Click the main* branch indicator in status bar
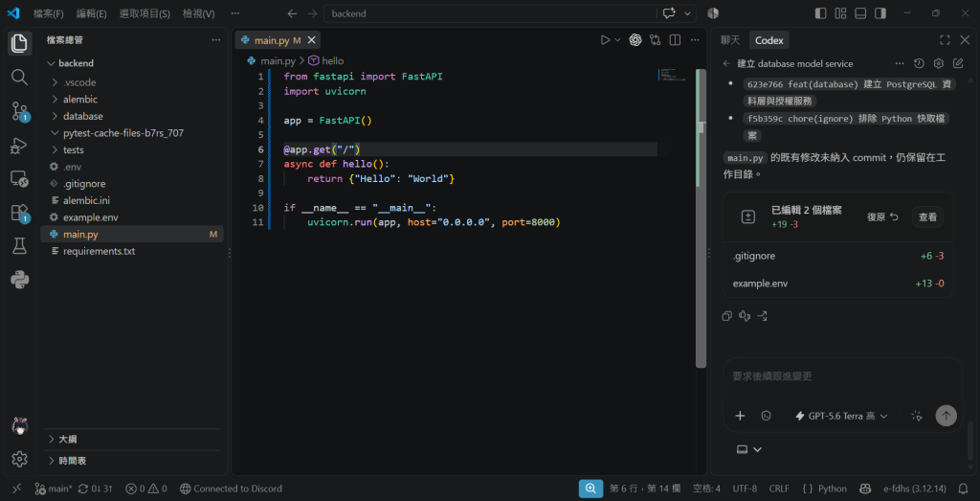This screenshot has width=980, height=501. 54,489
